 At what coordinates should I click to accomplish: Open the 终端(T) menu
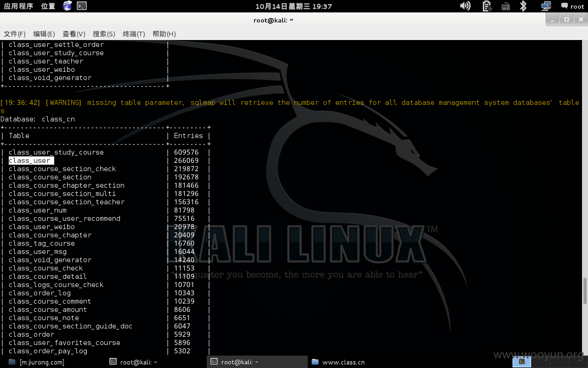pos(134,34)
